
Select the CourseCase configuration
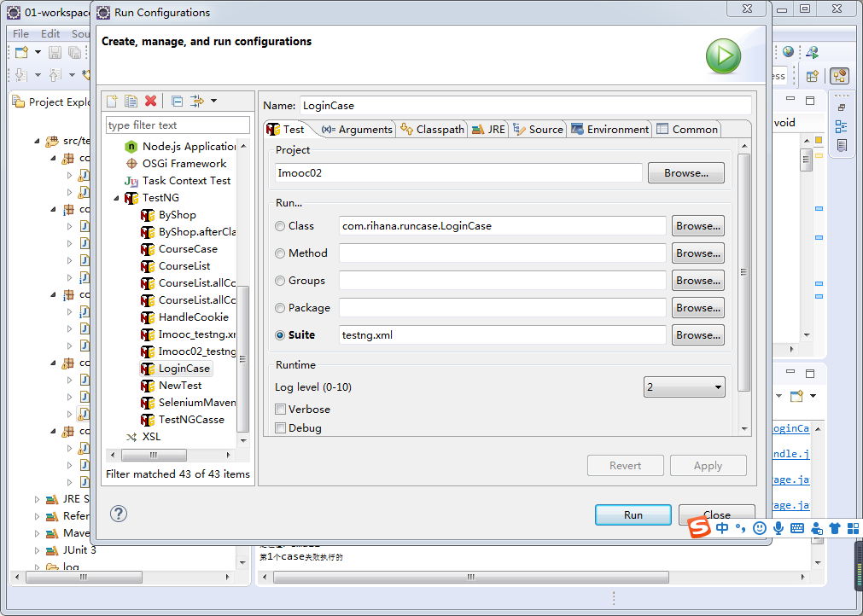click(x=188, y=249)
